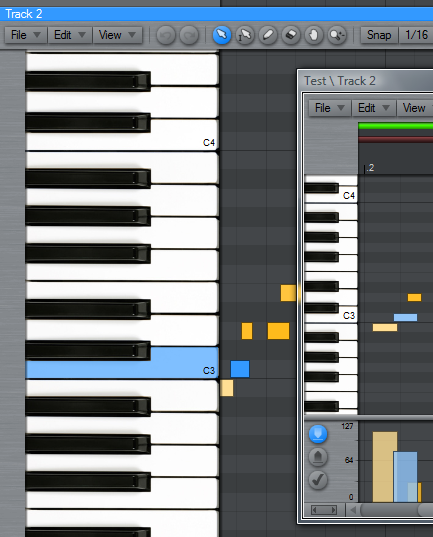Click the redo arrow icon
Screen dimensions: 433x537
189,35
